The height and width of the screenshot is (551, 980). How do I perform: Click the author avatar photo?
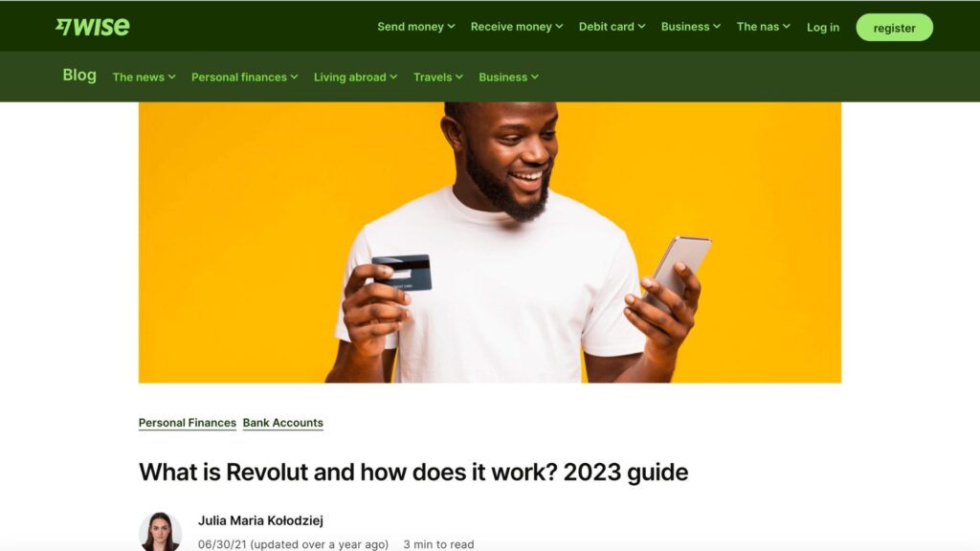(160, 532)
